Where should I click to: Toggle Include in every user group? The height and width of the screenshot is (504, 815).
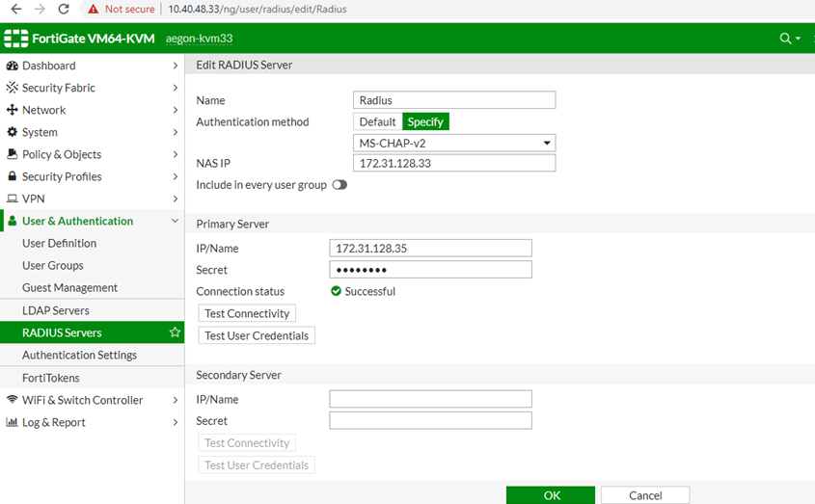coord(340,185)
